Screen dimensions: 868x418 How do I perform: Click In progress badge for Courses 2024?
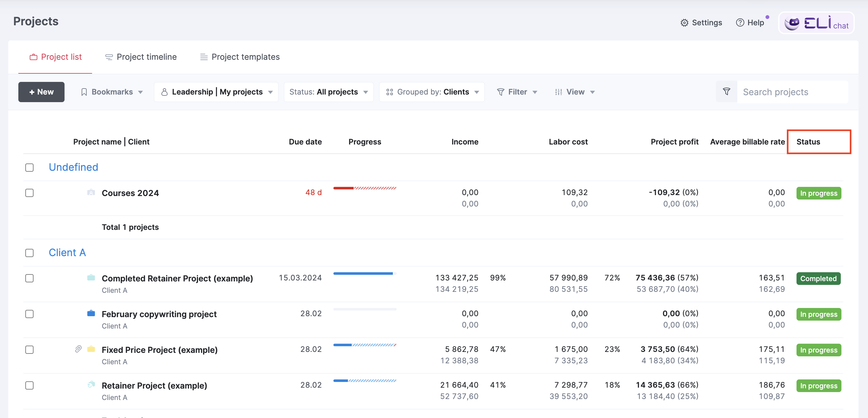tap(819, 193)
